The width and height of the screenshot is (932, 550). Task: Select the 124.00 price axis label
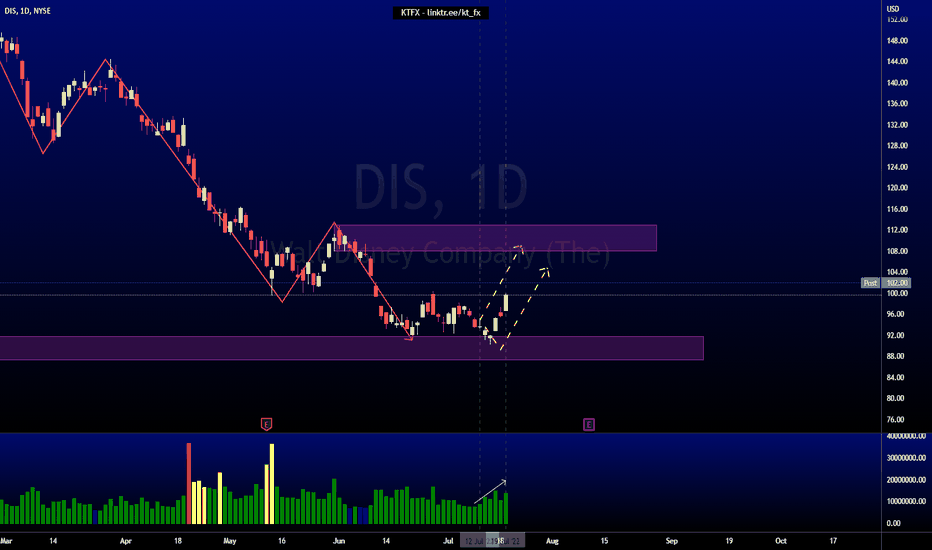click(x=897, y=167)
